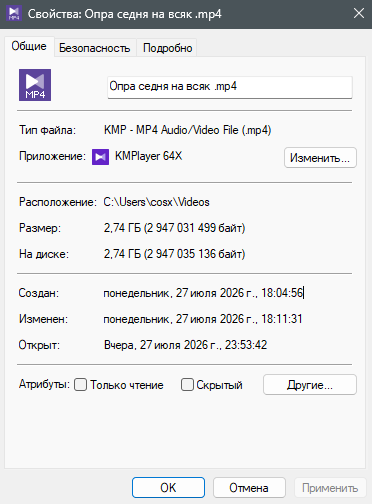The width and height of the screenshot is (372, 504).
Task: Click the На диске label
Action: [x=44, y=254]
